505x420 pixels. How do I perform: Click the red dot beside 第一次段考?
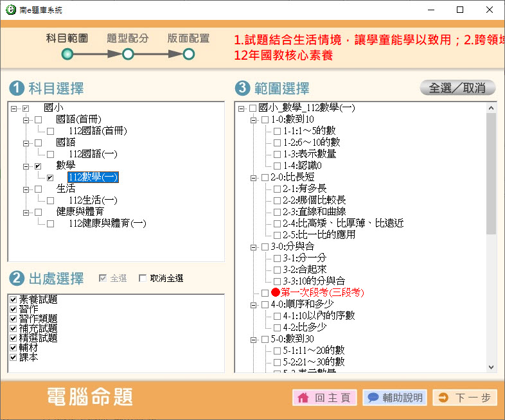click(x=276, y=292)
